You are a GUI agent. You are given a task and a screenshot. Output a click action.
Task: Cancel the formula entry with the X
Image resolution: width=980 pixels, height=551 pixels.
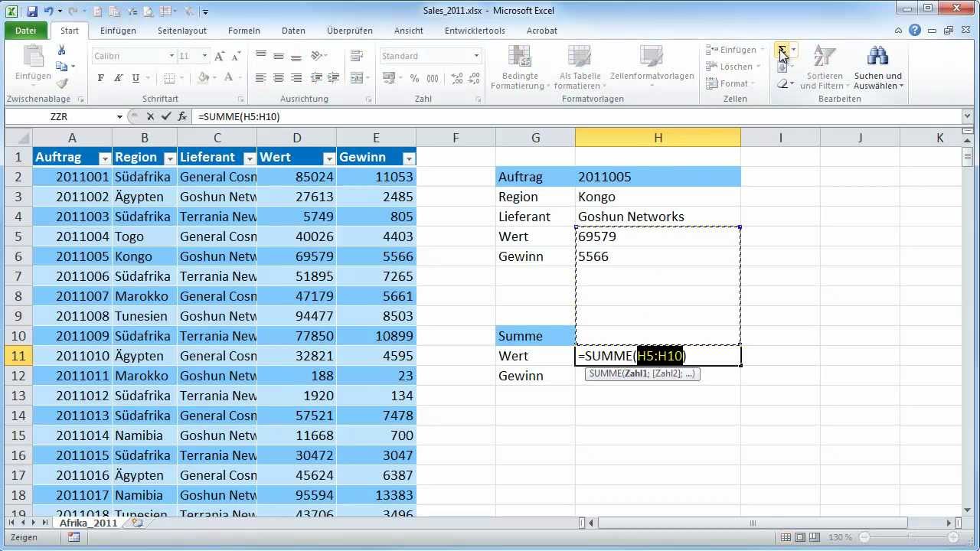coord(150,116)
